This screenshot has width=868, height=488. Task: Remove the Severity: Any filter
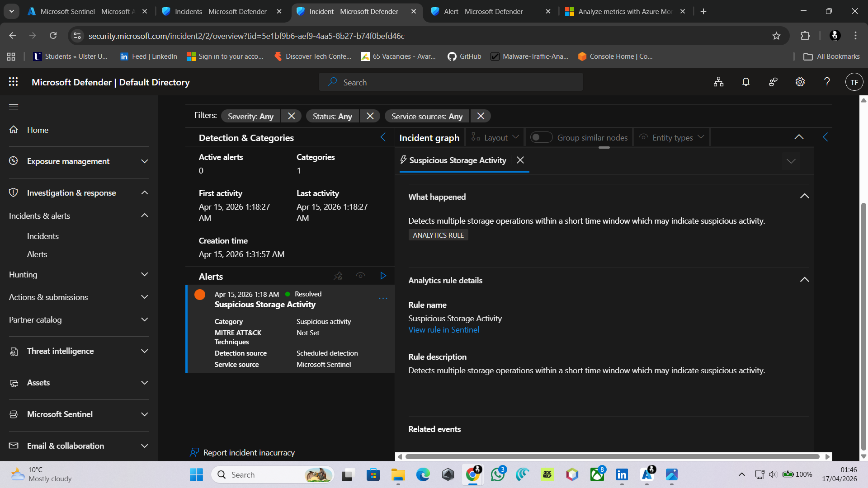point(292,116)
